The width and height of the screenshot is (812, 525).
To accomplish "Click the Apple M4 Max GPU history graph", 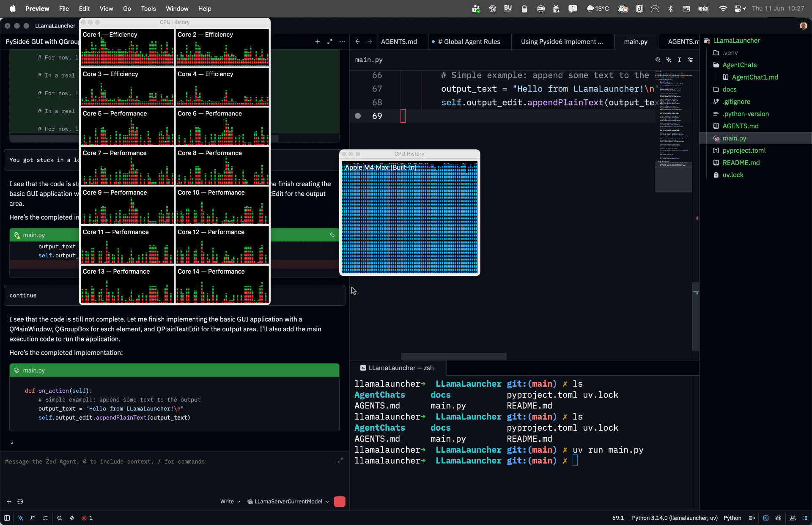I will (409, 217).
